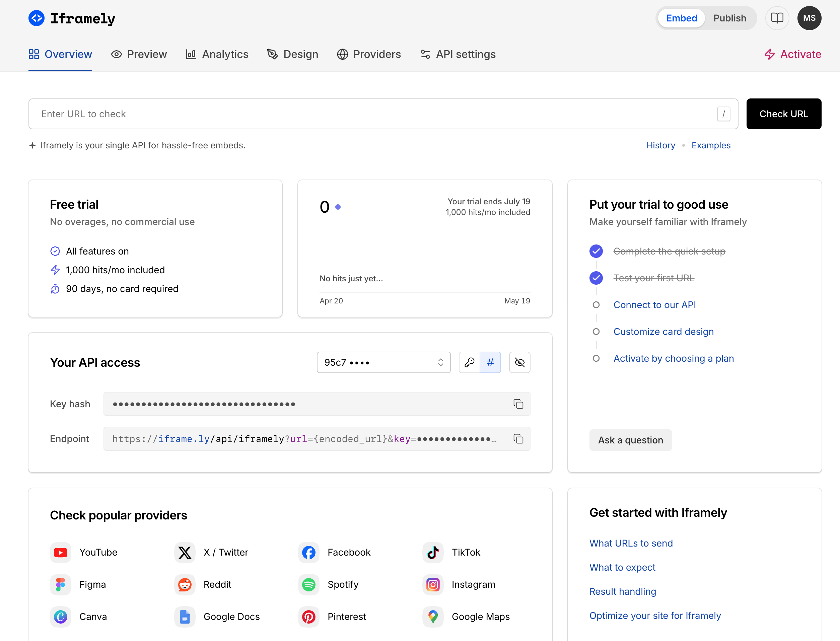Open the documentation book icon
The image size is (840, 641).
coord(777,18)
